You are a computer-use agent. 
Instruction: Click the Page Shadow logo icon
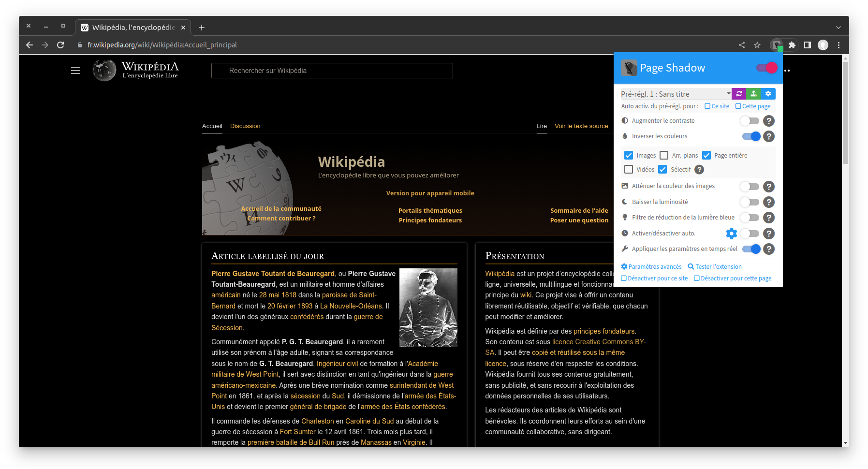coord(629,68)
